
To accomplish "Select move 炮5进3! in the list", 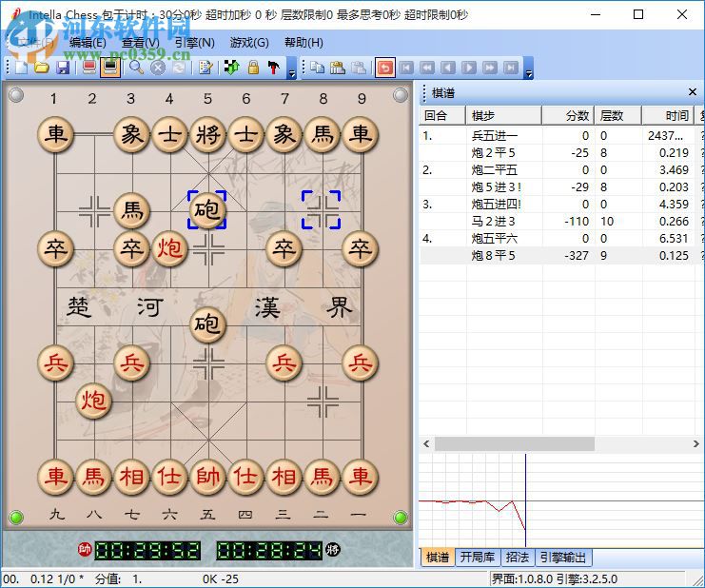I will (497, 187).
